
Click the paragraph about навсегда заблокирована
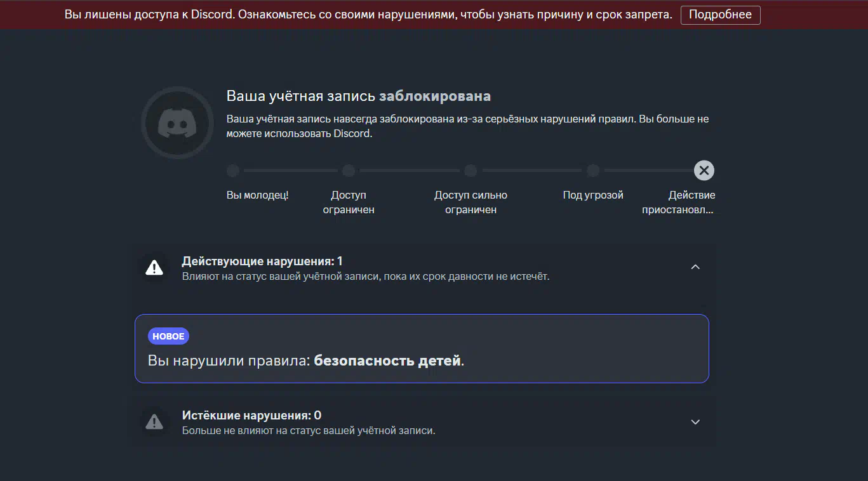pyautogui.click(x=467, y=126)
